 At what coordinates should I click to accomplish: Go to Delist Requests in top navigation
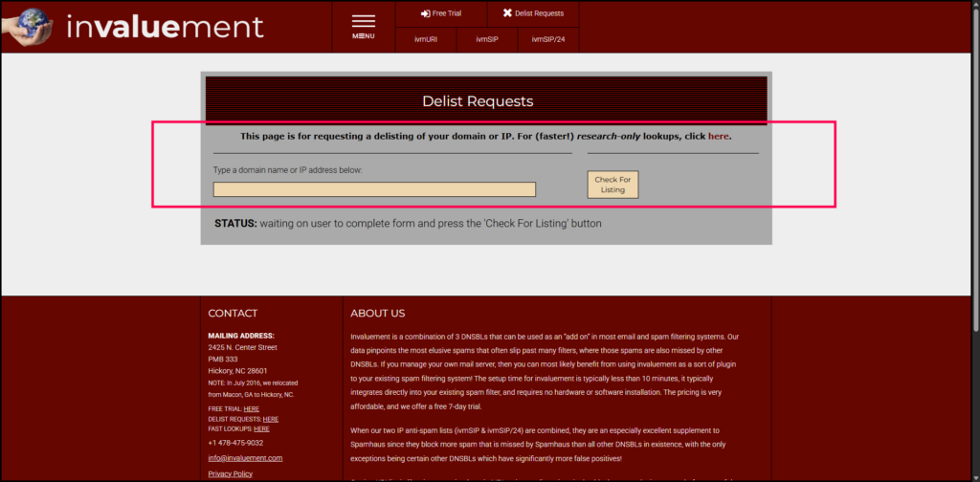point(539,13)
